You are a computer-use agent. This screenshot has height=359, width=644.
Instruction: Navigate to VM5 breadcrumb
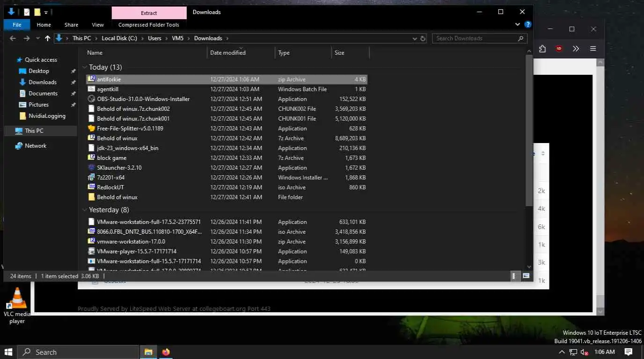point(178,38)
